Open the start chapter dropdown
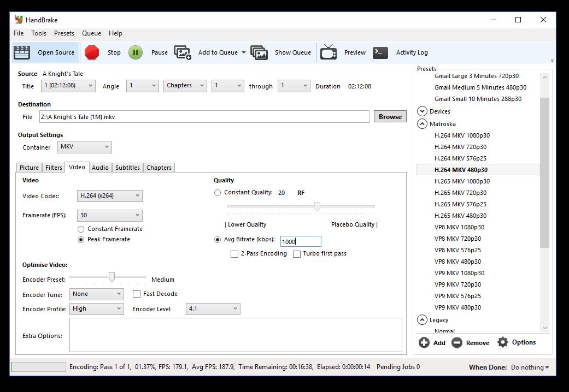This screenshot has height=392, width=569. pyautogui.click(x=227, y=86)
